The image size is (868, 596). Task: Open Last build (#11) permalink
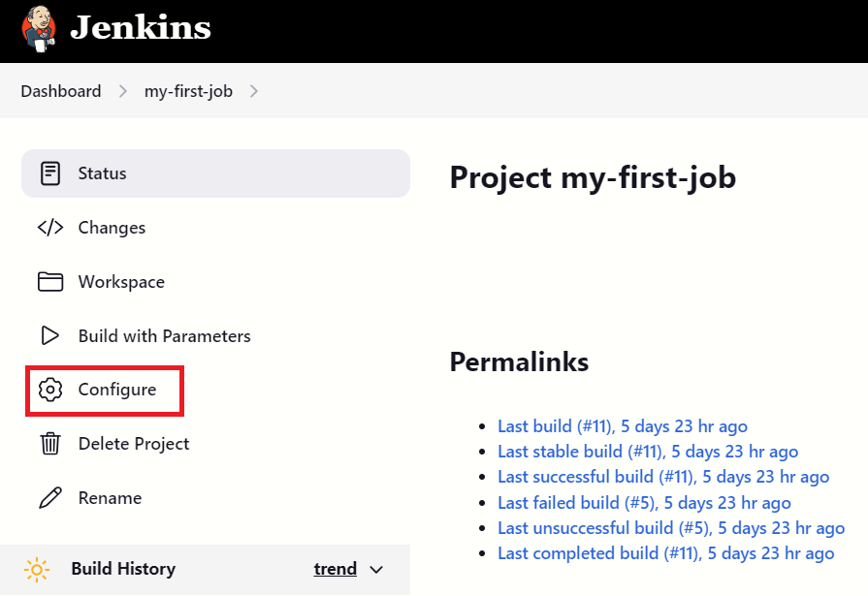623,426
